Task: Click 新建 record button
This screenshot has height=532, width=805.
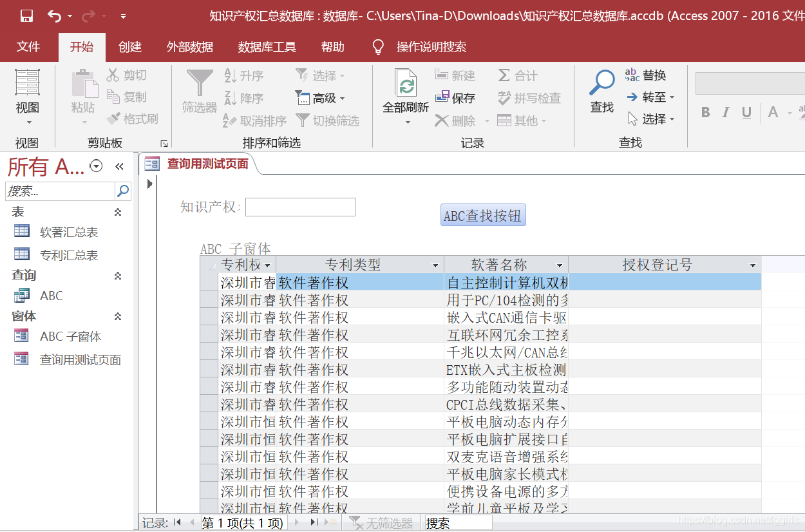Action: pos(455,75)
